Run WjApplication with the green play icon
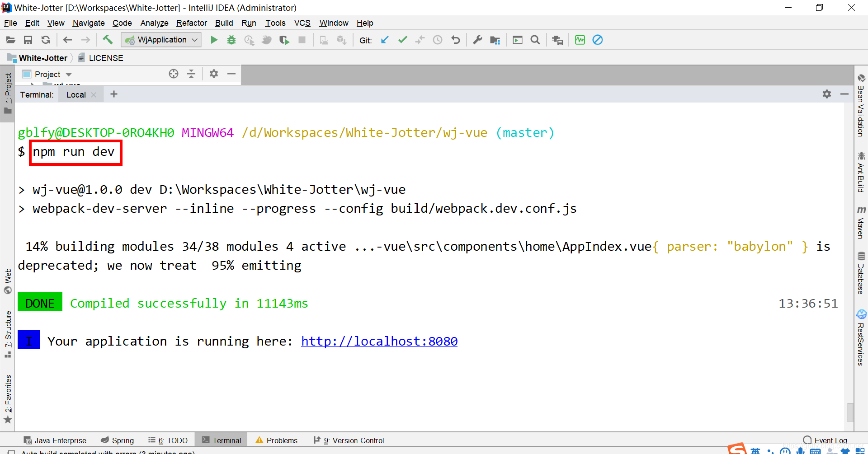 214,40
